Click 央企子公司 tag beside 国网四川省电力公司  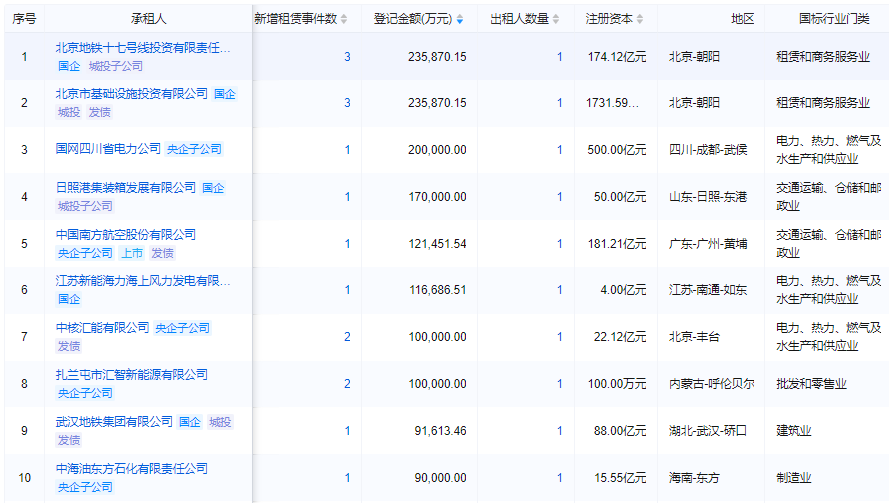[x=194, y=149]
